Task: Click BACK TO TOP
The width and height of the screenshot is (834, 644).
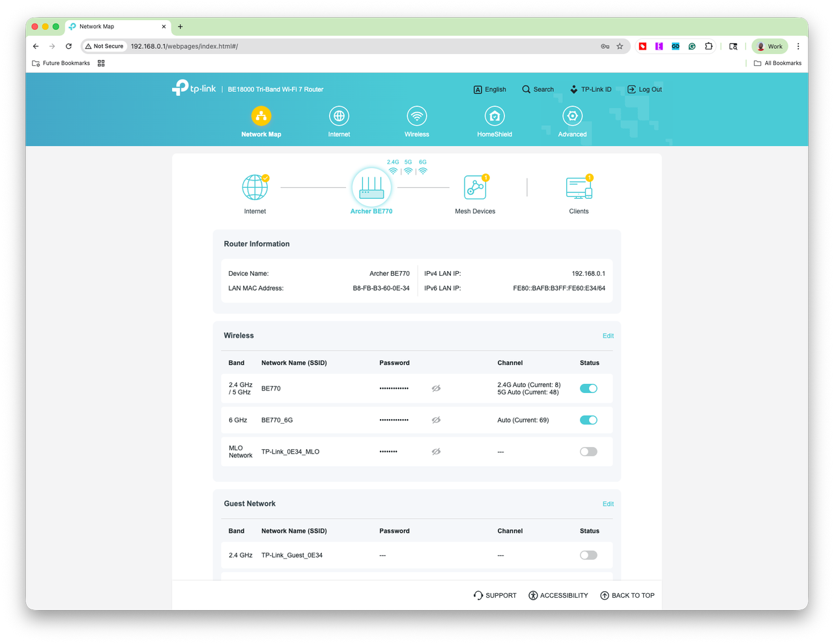Action: [x=627, y=595]
